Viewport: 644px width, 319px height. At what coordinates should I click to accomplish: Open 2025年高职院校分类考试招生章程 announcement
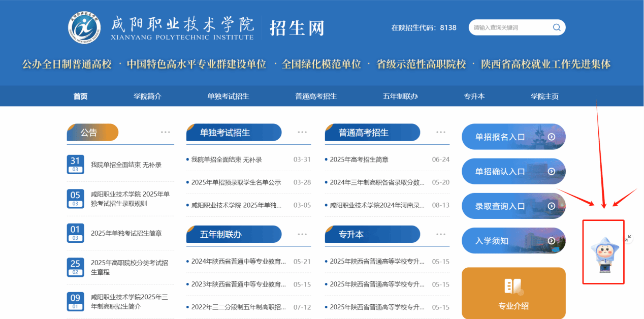[130, 267]
